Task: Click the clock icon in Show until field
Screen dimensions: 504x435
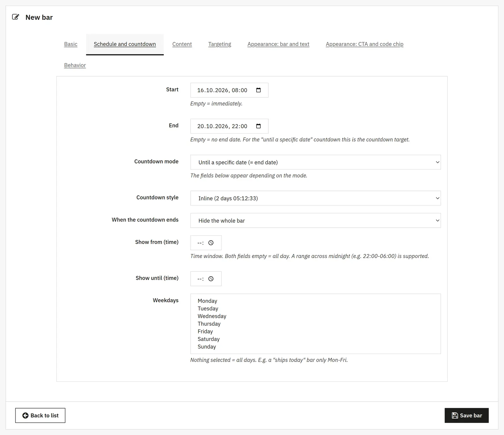Action: click(211, 279)
